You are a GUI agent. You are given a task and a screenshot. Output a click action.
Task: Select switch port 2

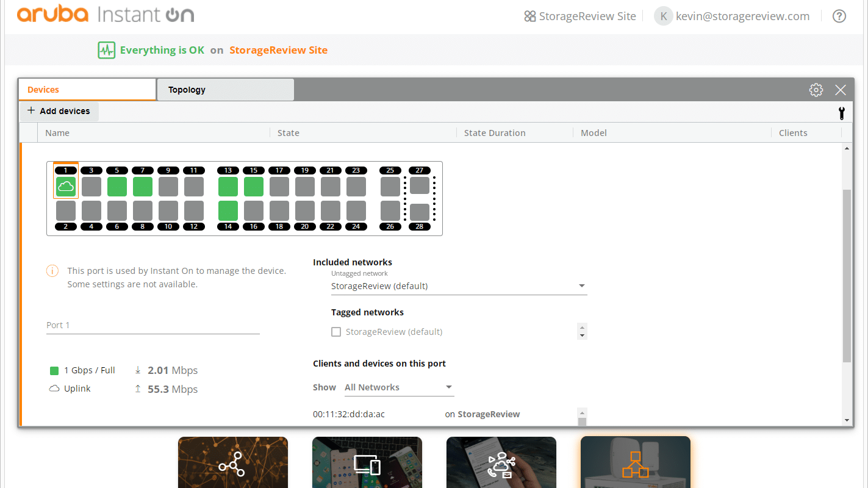tap(66, 210)
